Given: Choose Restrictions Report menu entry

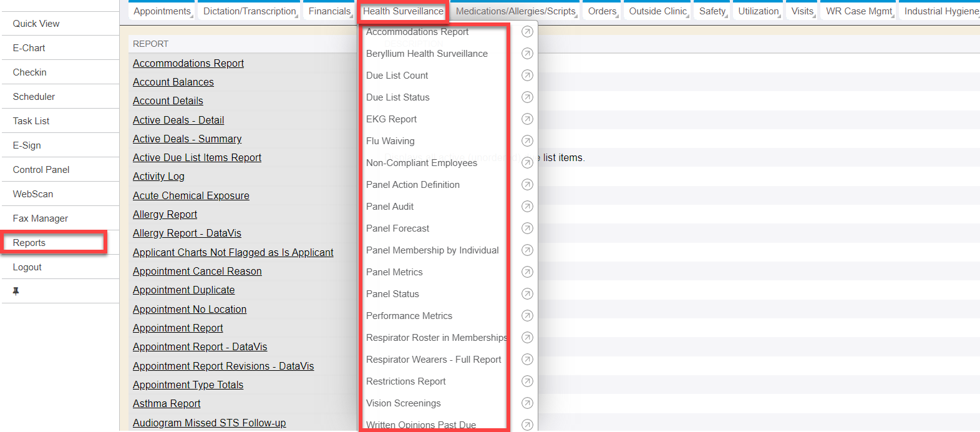Looking at the screenshot, I should point(405,381).
